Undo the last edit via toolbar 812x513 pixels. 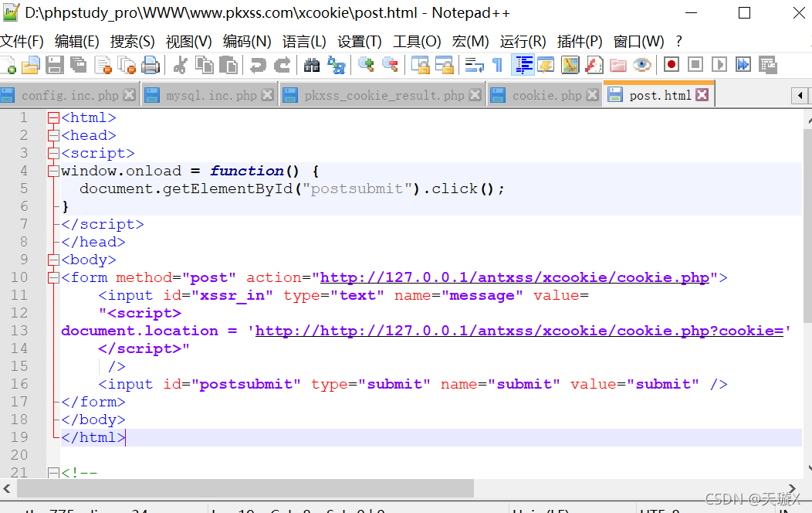click(257, 66)
